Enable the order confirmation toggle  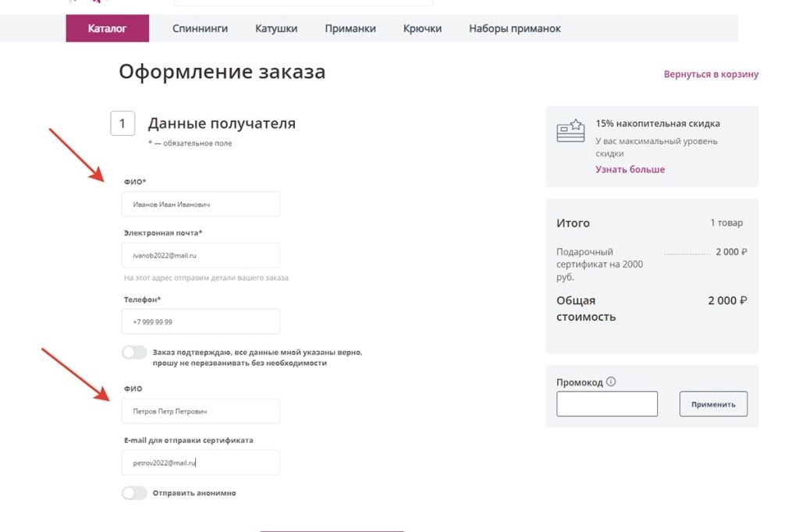pos(134,353)
